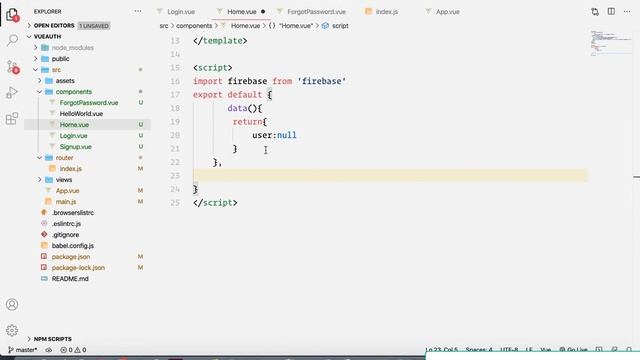The height and width of the screenshot is (360, 640).
Task: Click the open changes compare icon
Action: (x=595, y=12)
